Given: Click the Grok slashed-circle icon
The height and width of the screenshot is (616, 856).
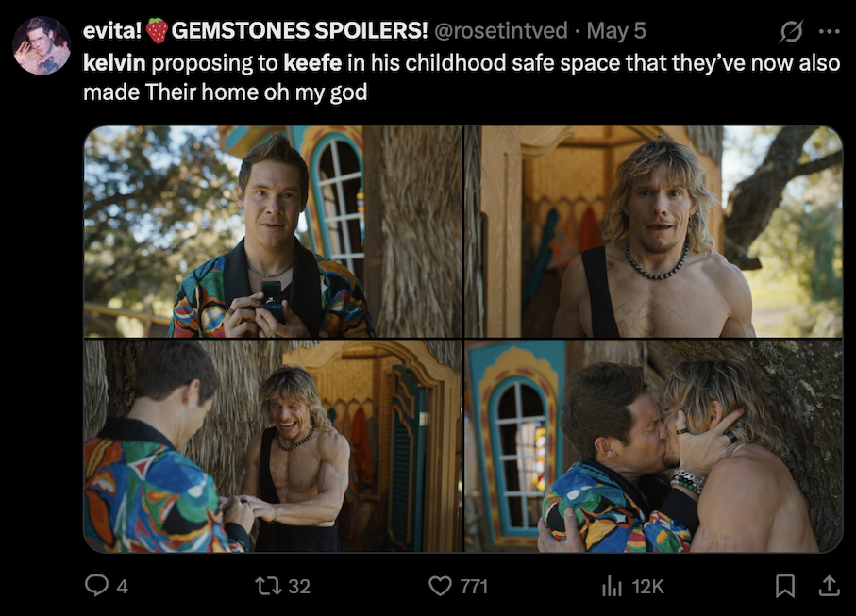Looking at the screenshot, I should (x=790, y=31).
